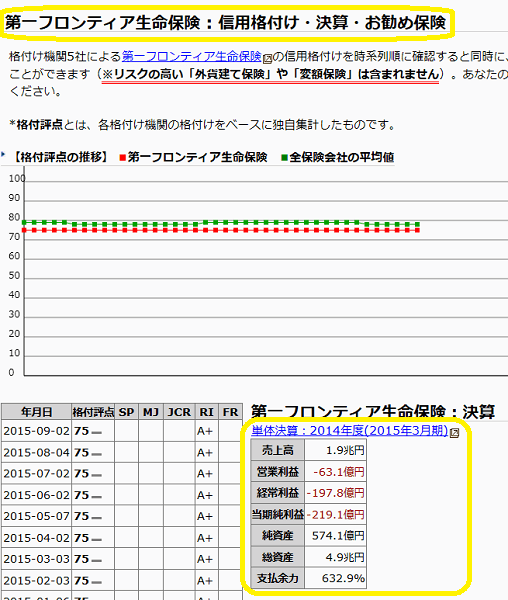The image size is (508, 600).
Task: Click the FR column header
Action: pos(230,412)
